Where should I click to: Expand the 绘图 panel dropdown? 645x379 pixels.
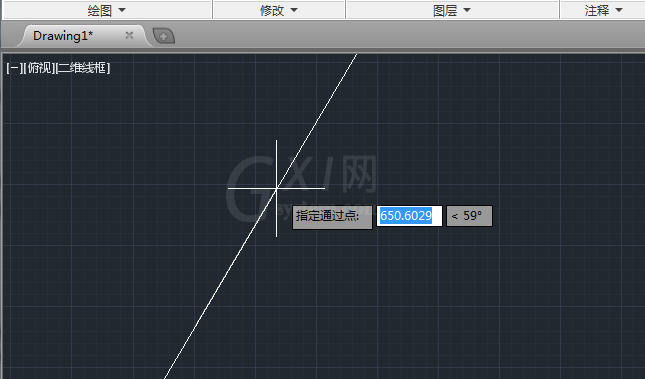pos(107,10)
